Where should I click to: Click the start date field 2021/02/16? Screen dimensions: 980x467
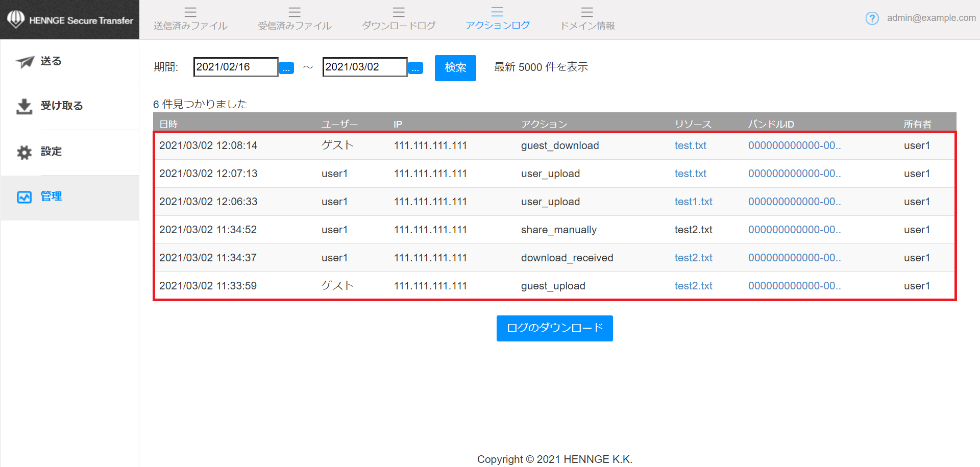[x=236, y=67]
